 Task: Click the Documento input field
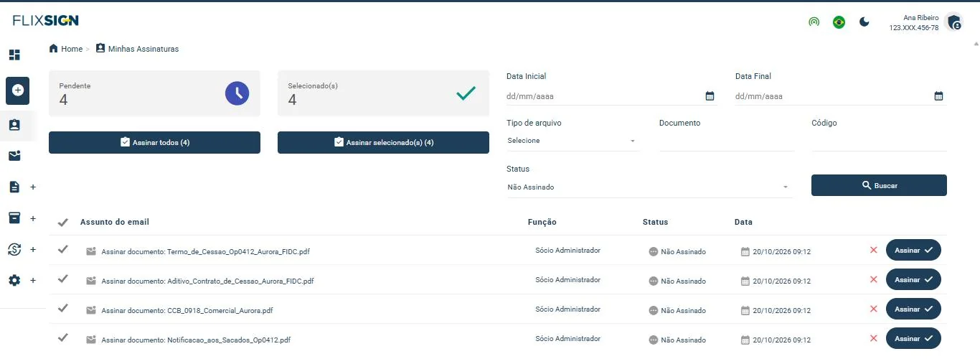[x=726, y=141]
